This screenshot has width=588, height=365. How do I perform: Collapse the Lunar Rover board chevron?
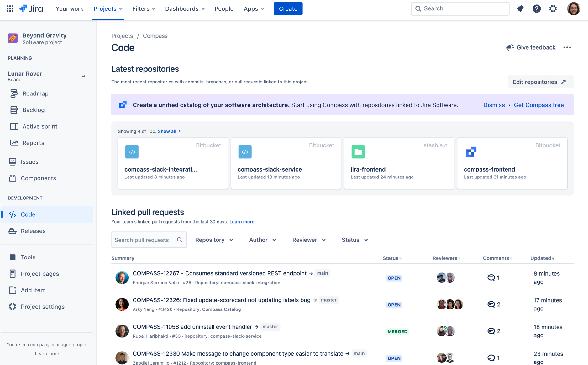[x=83, y=76]
